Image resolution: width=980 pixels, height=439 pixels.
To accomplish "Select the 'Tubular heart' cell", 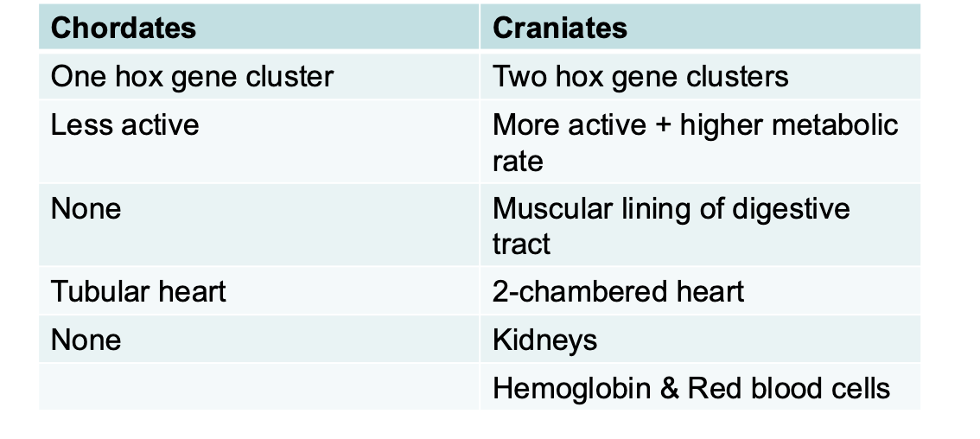I will [138, 291].
